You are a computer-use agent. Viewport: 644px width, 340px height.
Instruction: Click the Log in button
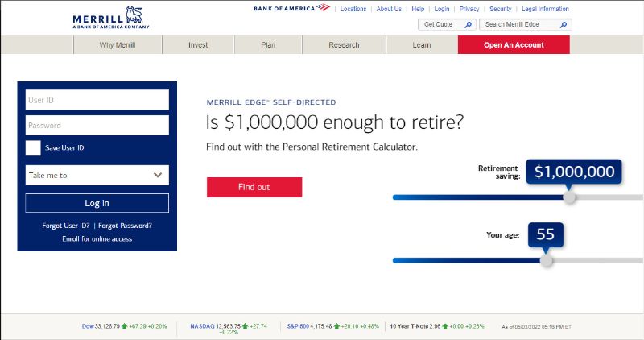pyautogui.click(x=97, y=203)
